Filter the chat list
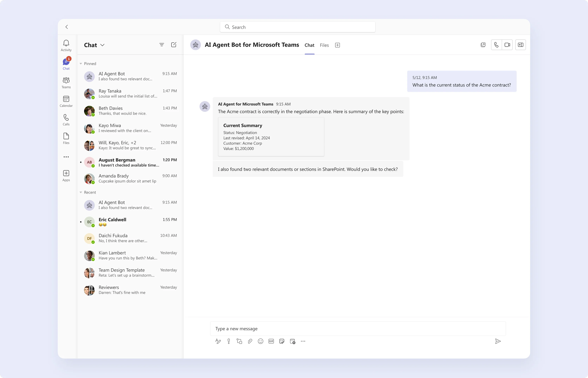Image resolution: width=588 pixels, height=378 pixels. tap(162, 45)
